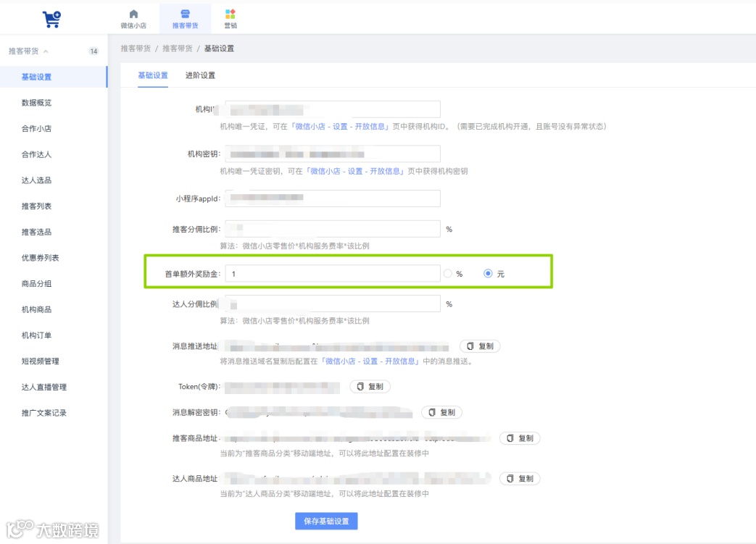
Task: Copy the 消息解密密钥 value
Action: (441, 412)
